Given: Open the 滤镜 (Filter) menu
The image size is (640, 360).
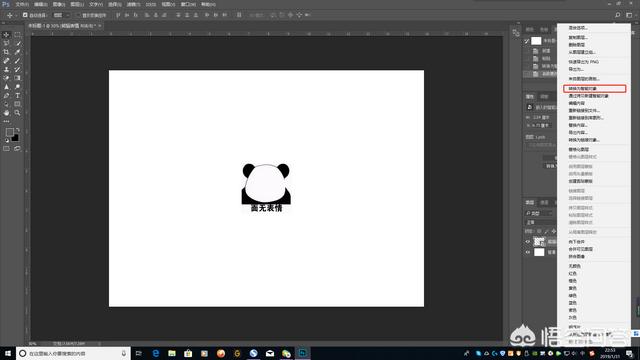Looking at the screenshot, I should [133, 4].
